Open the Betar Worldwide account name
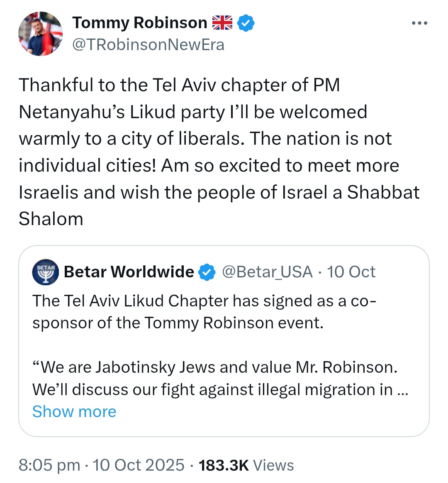 click(x=129, y=272)
